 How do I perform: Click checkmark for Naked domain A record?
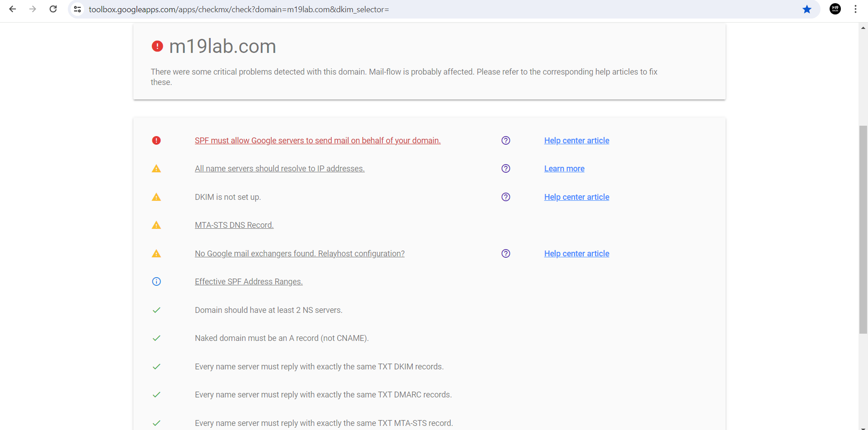click(156, 338)
